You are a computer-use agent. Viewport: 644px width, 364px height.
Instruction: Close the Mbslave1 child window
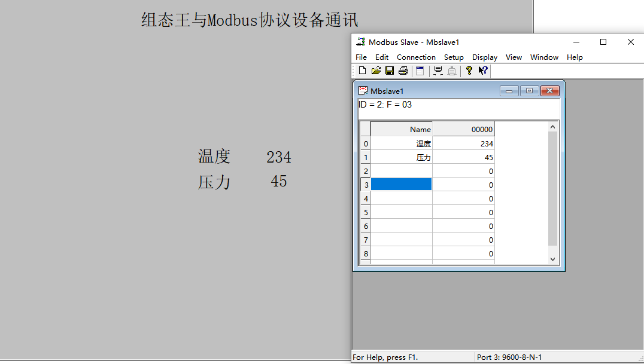[550, 91]
